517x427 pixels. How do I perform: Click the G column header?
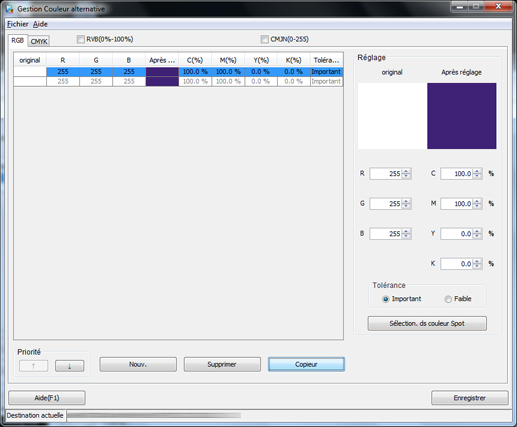click(x=96, y=60)
